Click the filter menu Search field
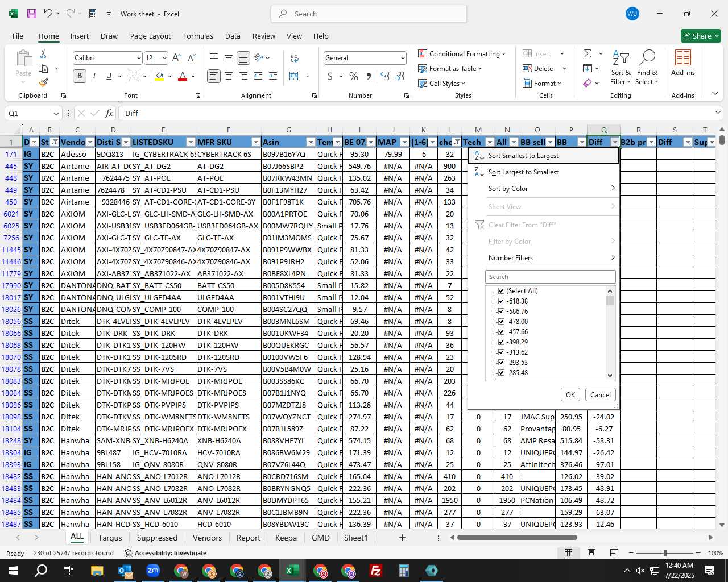728x582 pixels. coord(550,277)
